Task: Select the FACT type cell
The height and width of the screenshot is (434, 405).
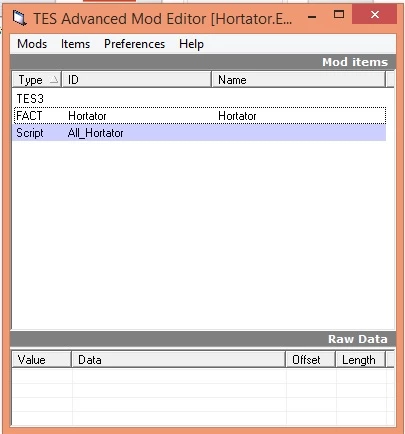Action: click(x=29, y=116)
